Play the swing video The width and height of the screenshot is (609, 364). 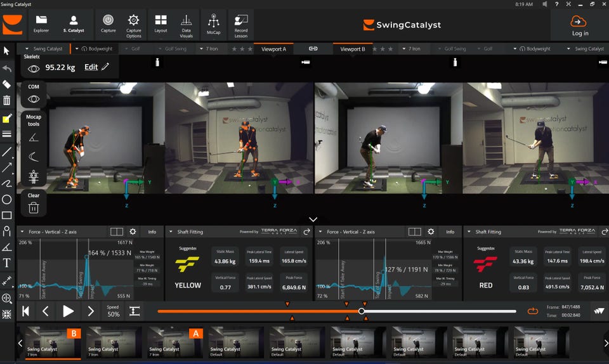coord(68,311)
